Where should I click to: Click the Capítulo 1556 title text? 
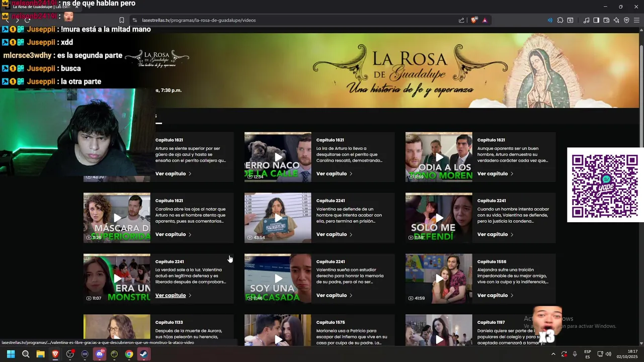point(492,261)
